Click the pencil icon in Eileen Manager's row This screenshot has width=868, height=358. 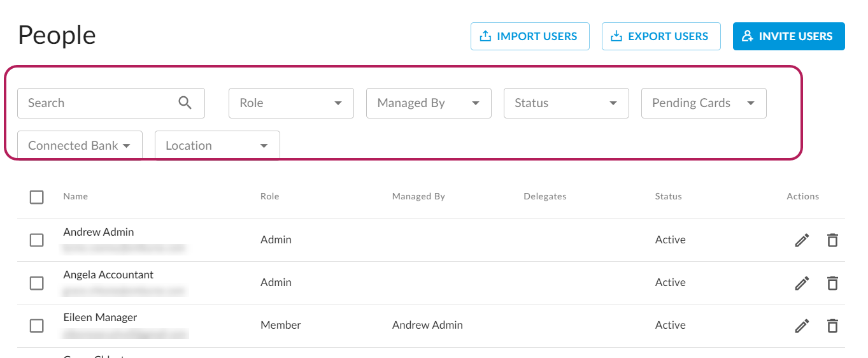[x=802, y=326]
